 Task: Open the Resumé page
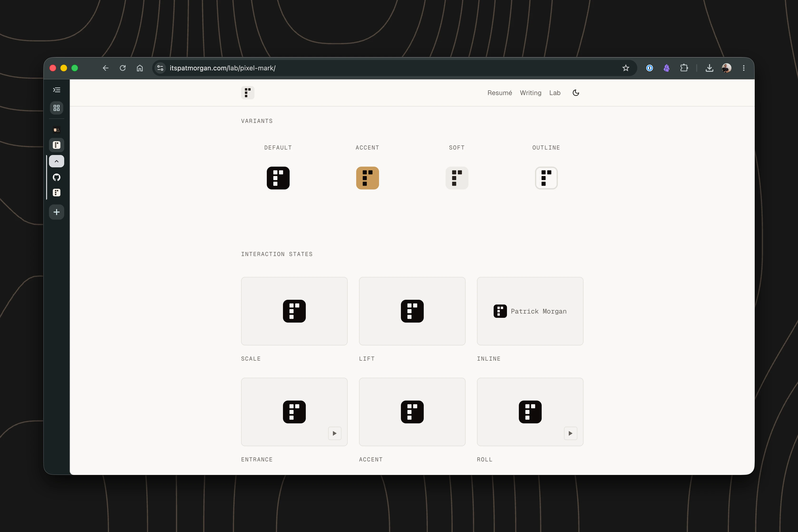499,93
